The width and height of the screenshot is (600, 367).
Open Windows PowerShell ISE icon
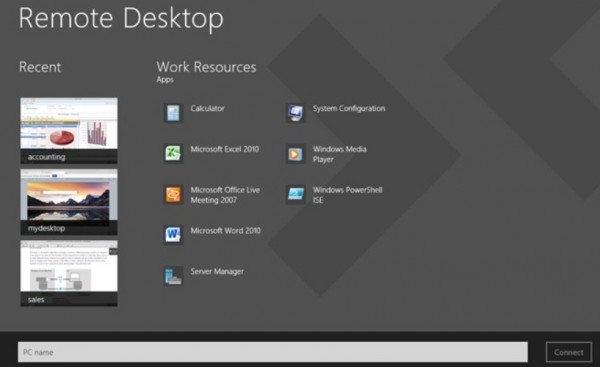(x=295, y=195)
